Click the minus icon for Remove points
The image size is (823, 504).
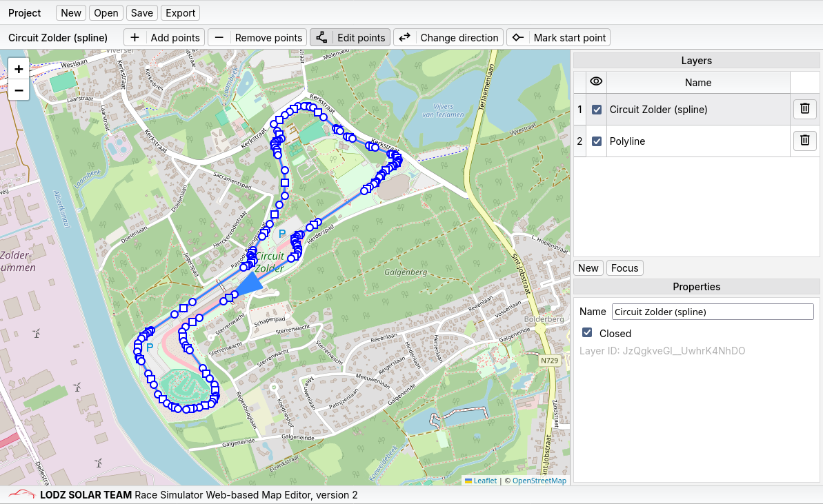coord(219,37)
